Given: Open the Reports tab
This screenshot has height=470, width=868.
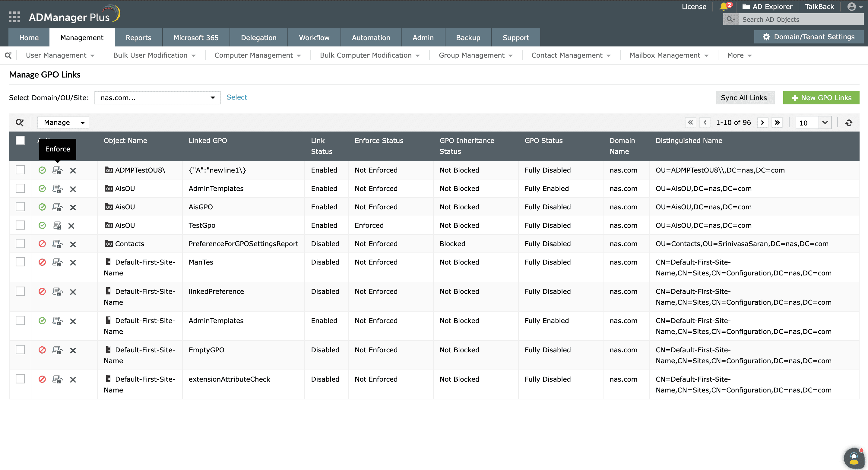Looking at the screenshot, I should [x=138, y=37].
